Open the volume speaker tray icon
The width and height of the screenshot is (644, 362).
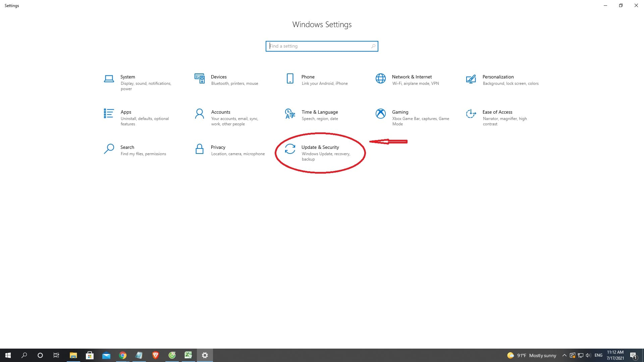588,355
